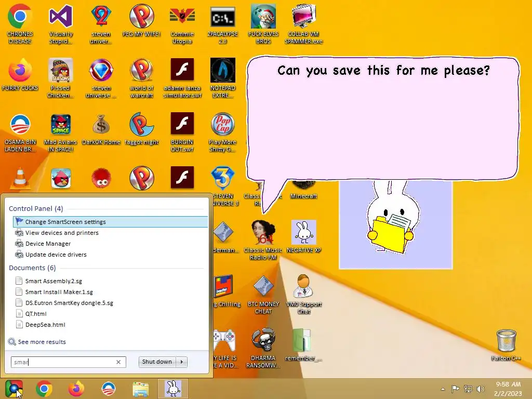Click the Start button on the taskbar
The height and width of the screenshot is (399, 532).
[x=14, y=389]
